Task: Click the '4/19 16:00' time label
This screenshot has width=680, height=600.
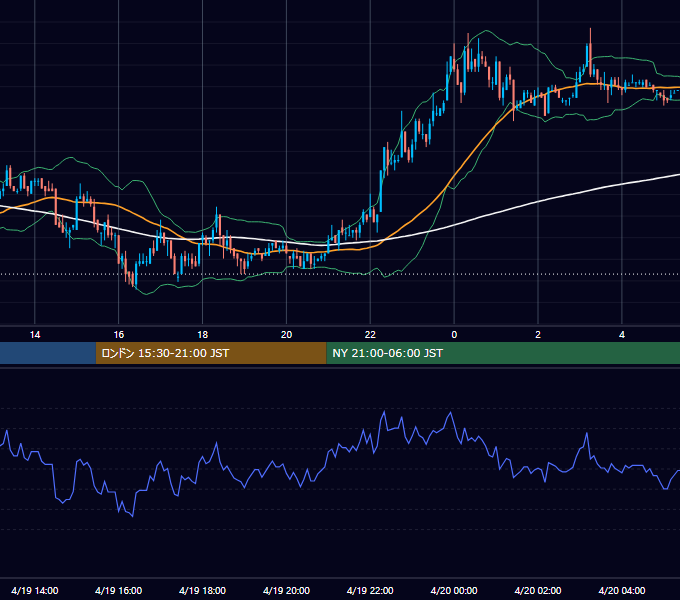Action: pyautogui.click(x=118, y=590)
